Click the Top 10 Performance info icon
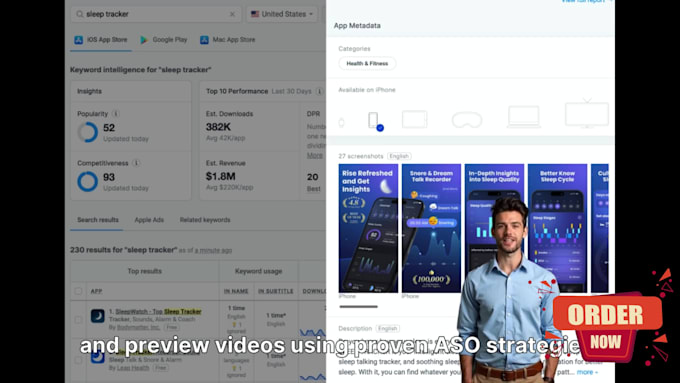 (x=319, y=92)
